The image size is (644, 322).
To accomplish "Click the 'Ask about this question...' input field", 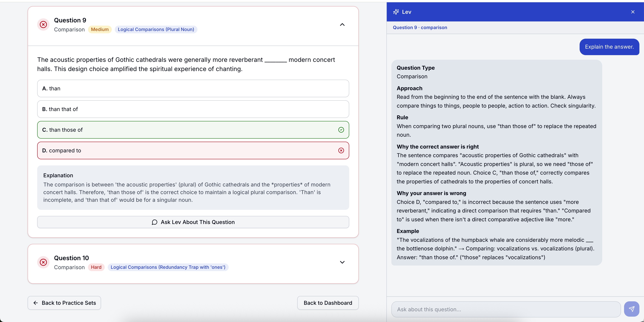I will pyautogui.click(x=505, y=309).
